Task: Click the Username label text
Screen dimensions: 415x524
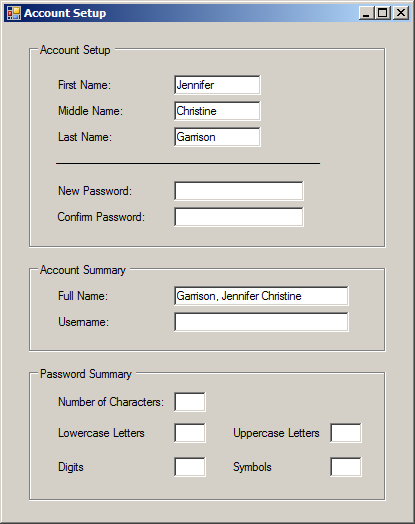Action: click(84, 322)
